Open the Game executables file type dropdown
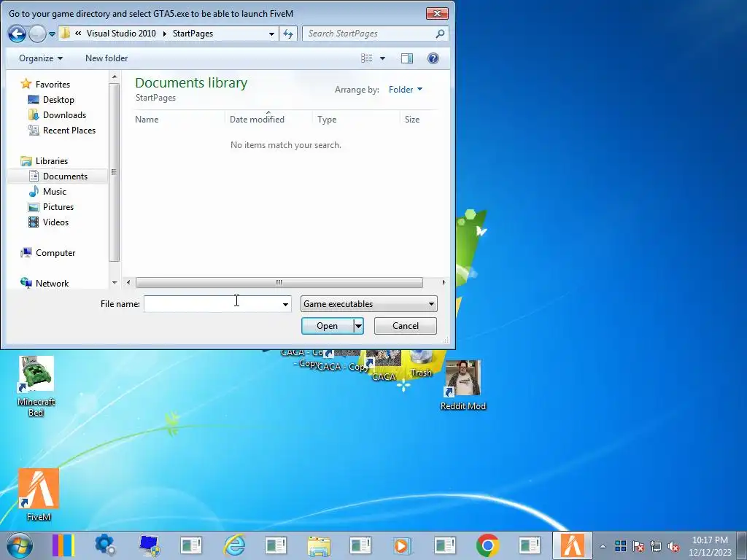 (x=368, y=304)
